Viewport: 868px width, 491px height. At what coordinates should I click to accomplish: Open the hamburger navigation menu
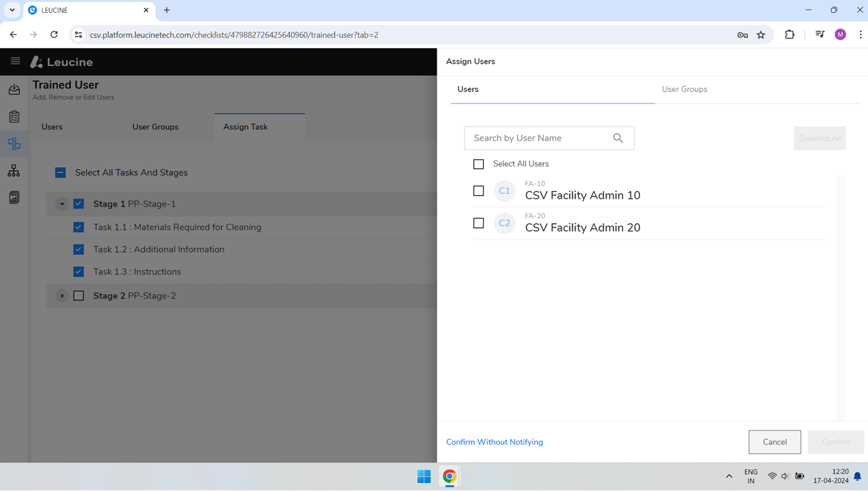point(15,61)
